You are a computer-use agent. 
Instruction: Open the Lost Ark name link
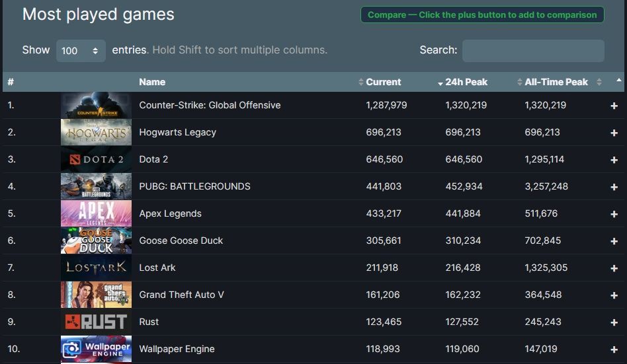click(x=157, y=268)
